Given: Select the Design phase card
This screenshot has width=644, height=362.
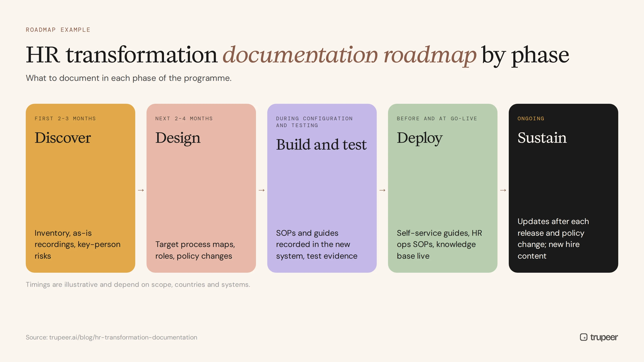Looking at the screenshot, I should [201, 188].
